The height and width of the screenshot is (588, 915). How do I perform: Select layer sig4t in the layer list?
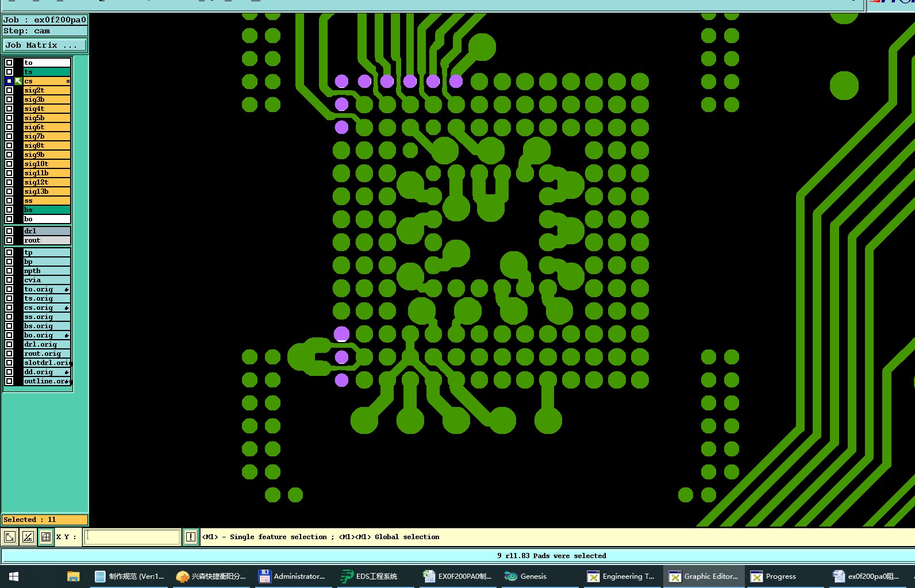coord(47,109)
